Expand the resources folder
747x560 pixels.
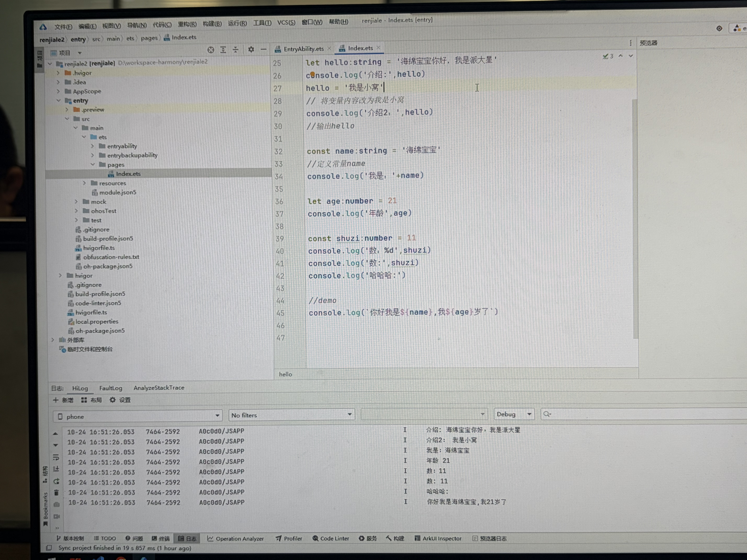[x=84, y=183]
